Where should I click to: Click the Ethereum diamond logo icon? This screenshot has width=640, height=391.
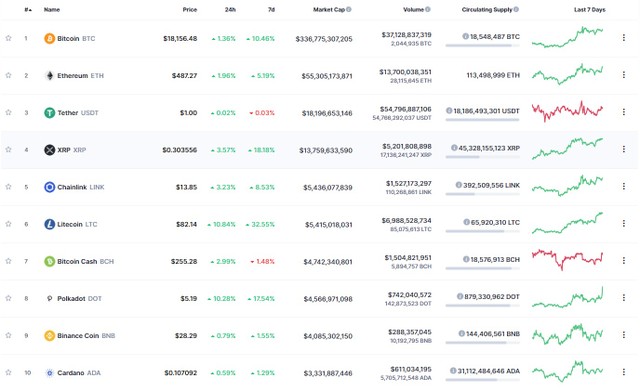[x=49, y=76]
